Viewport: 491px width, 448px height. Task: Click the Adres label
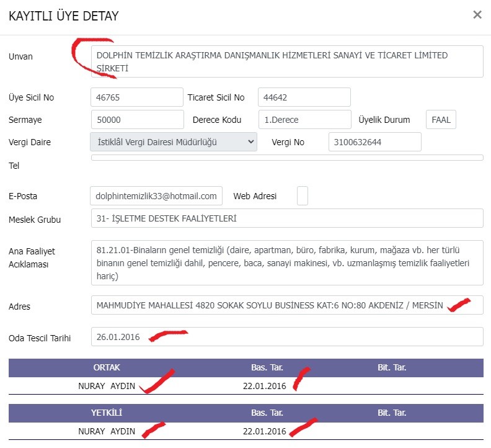tap(19, 307)
